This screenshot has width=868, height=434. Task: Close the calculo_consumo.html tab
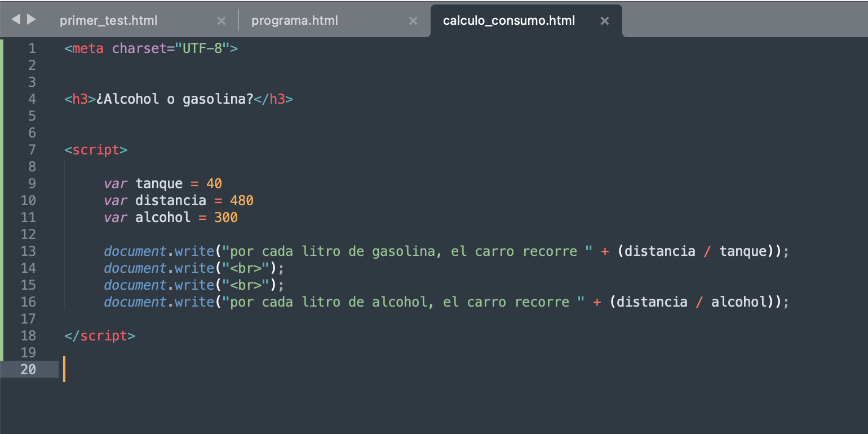pos(605,21)
